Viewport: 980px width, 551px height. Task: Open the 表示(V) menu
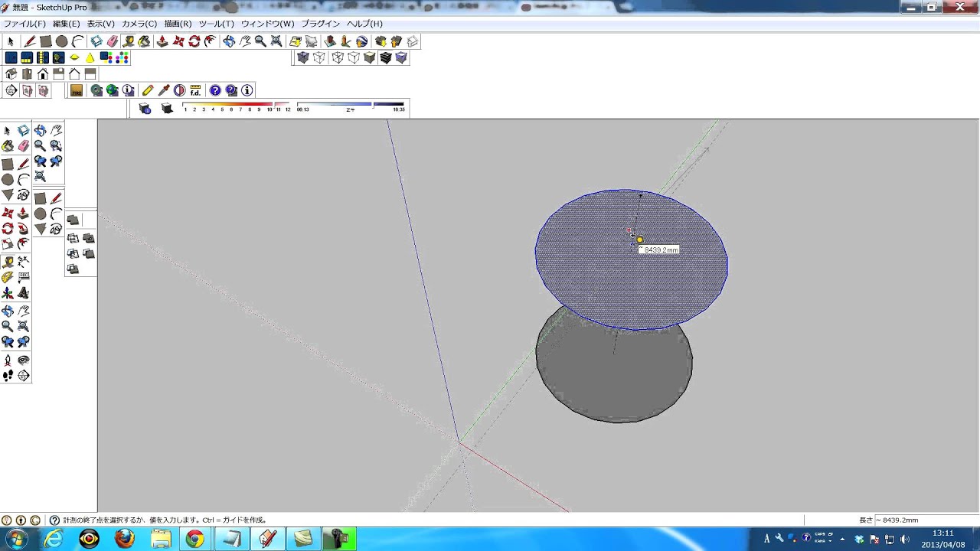point(100,24)
